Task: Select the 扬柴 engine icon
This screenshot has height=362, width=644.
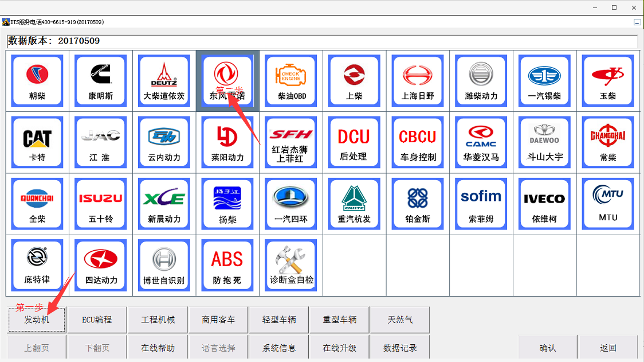Action: 227,204
